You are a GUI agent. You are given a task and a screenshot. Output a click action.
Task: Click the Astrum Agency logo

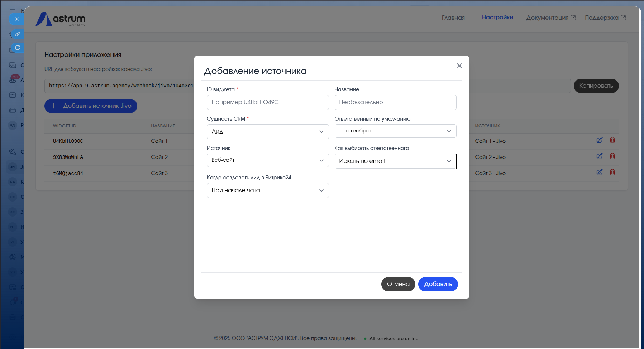(61, 19)
